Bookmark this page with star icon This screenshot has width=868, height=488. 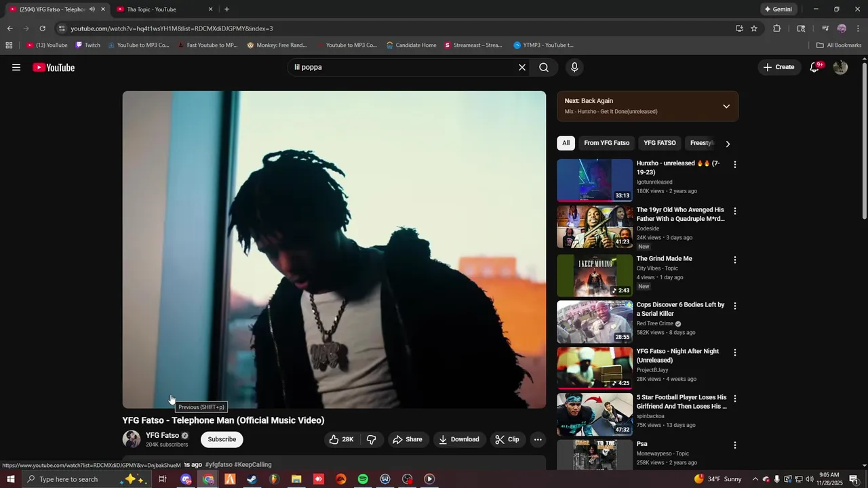pyautogui.click(x=754, y=28)
